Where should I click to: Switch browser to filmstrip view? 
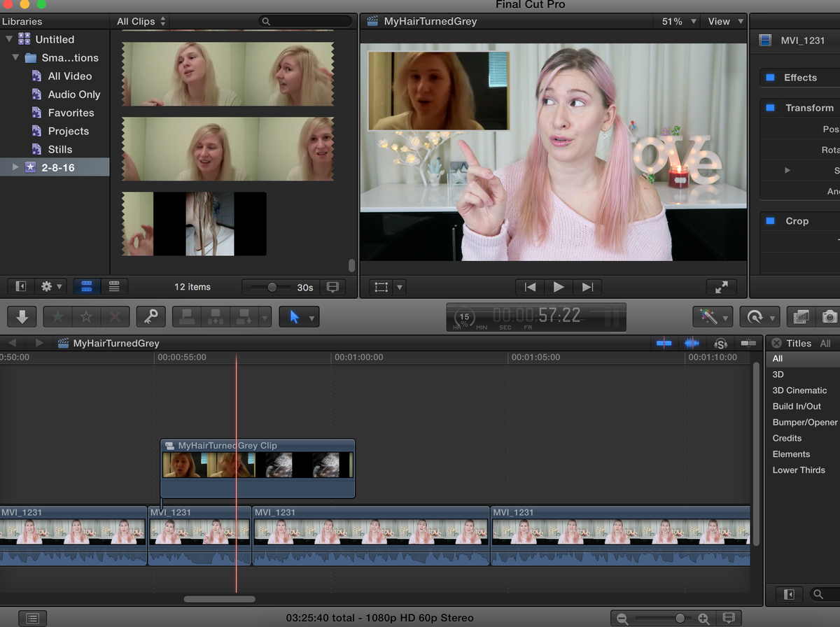coord(87,286)
